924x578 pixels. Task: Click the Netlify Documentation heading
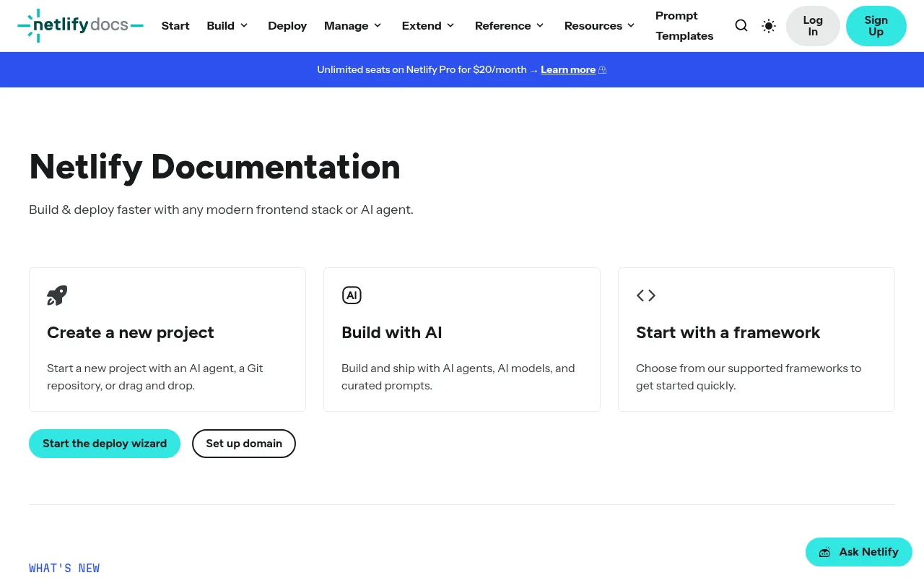[x=215, y=167]
